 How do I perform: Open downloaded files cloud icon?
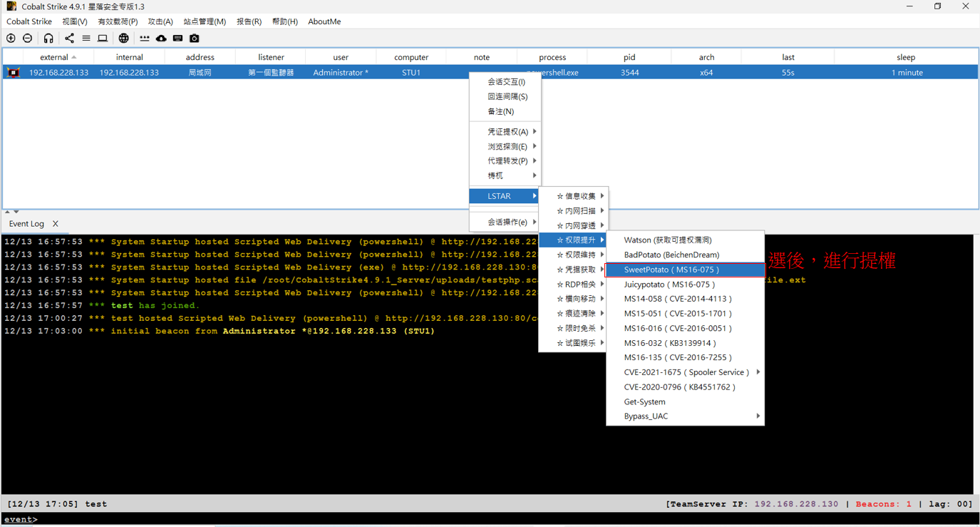161,39
